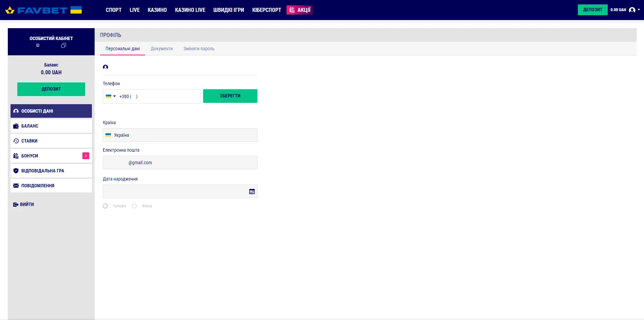This screenshot has height=320, width=644.
Task: Click the sidebar Депозит button
Action: point(51,89)
